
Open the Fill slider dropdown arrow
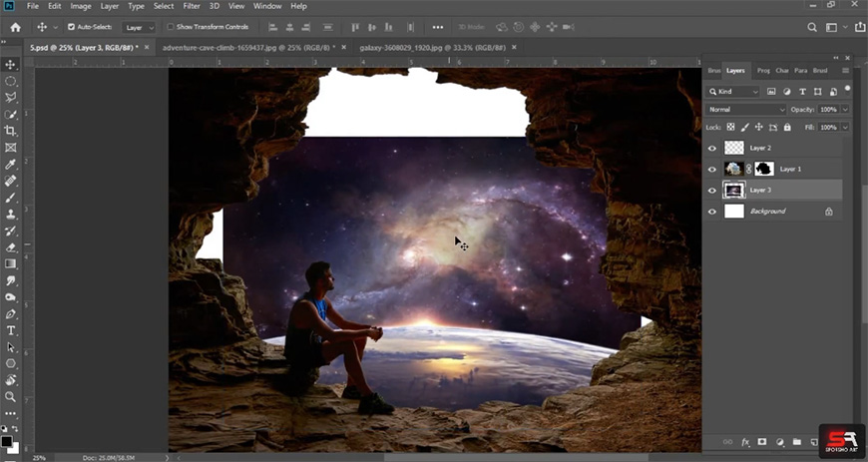pyautogui.click(x=845, y=127)
